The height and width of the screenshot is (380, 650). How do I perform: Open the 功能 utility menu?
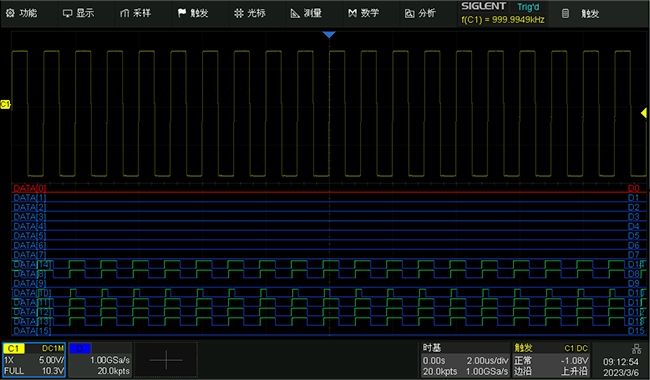click(x=22, y=13)
